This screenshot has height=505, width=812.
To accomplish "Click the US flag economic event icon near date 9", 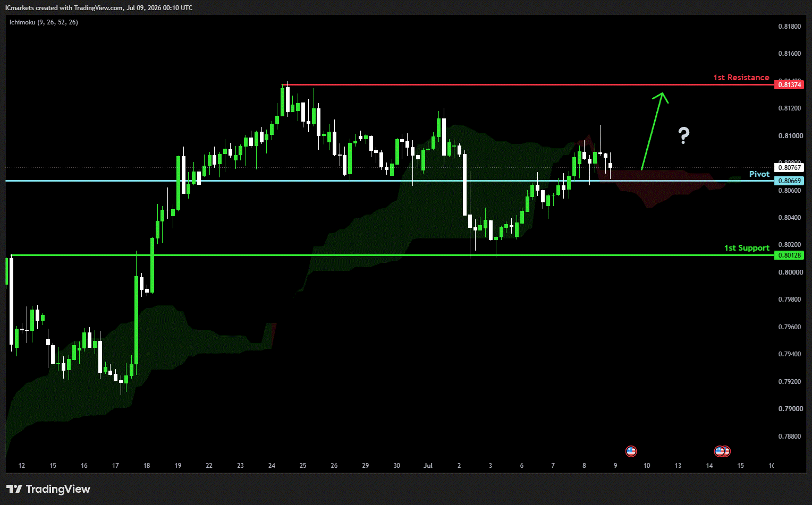I will [x=631, y=451].
